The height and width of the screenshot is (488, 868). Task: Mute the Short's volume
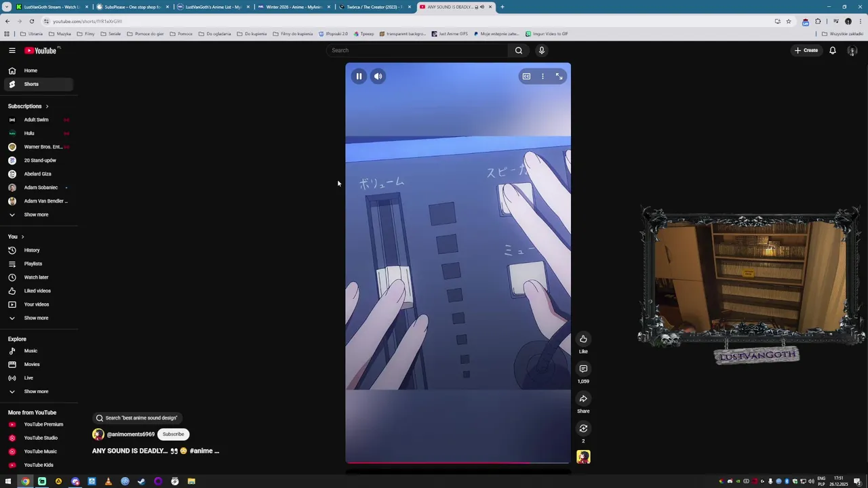tap(378, 76)
